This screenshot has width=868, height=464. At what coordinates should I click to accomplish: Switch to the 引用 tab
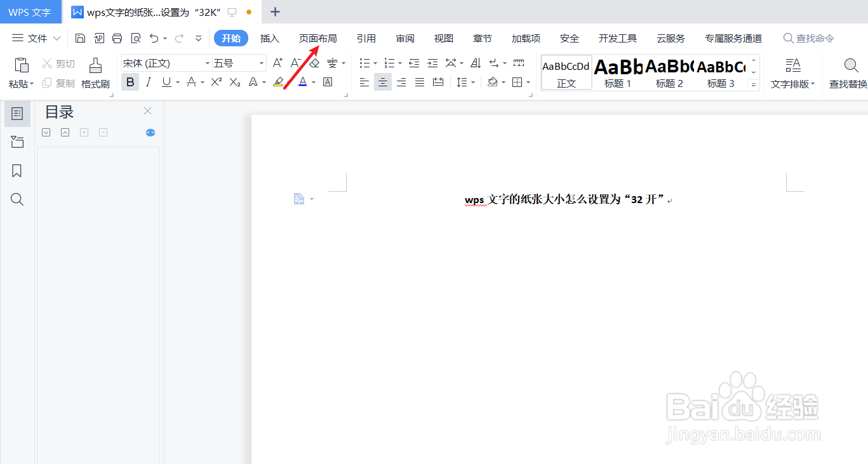click(x=366, y=38)
